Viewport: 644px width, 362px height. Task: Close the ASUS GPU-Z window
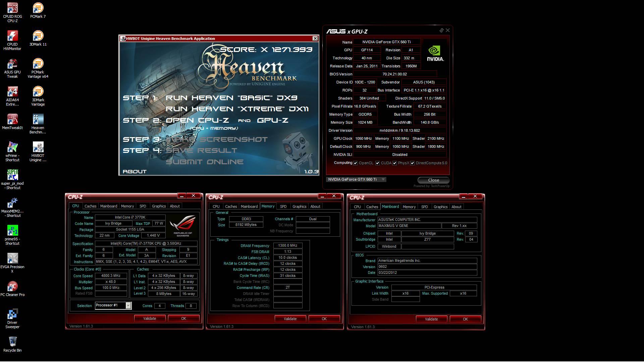[448, 30]
